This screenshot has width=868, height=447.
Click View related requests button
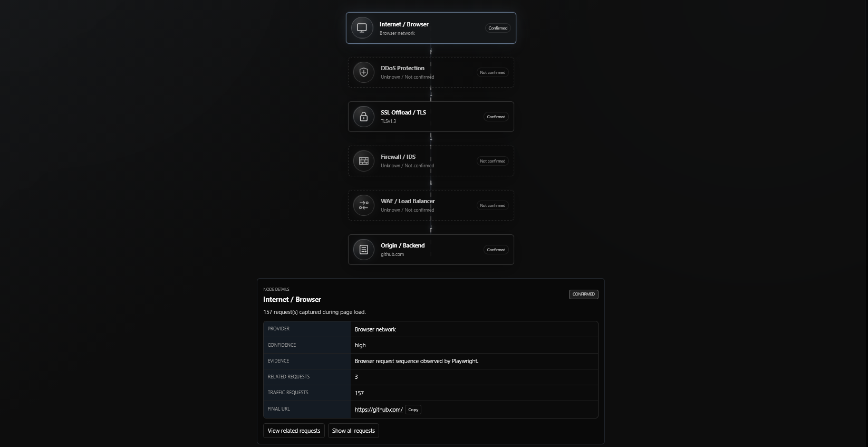(x=294, y=431)
